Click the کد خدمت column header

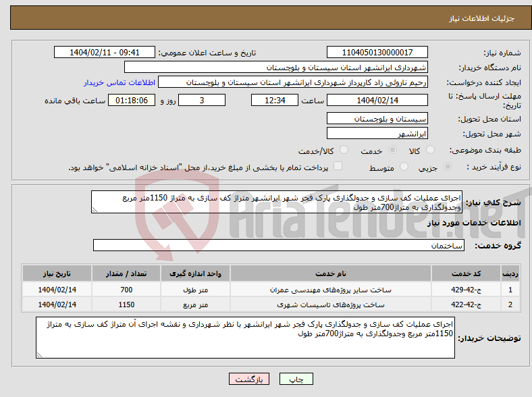(x=467, y=273)
